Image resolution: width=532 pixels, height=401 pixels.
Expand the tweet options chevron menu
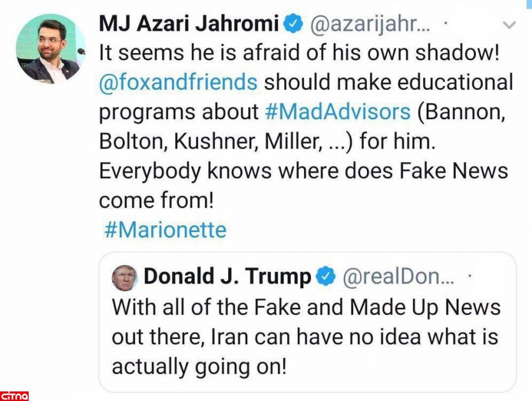point(508,26)
